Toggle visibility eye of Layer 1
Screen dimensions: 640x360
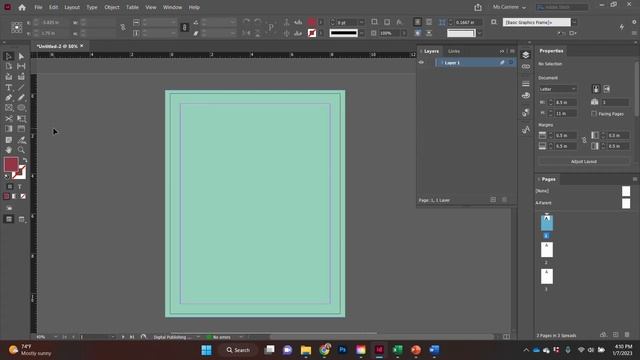pyautogui.click(x=421, y=62)
